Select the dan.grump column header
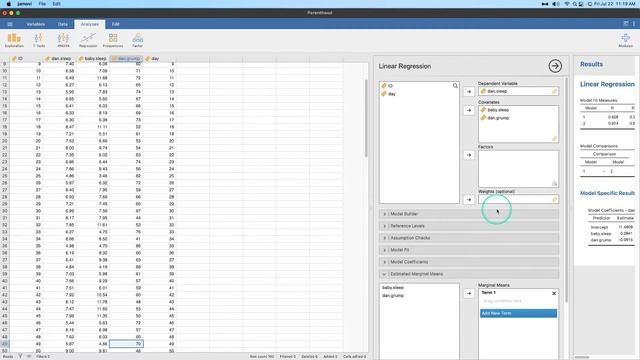Image resolution: width=640 pixels, height=360 pixels. pos(126,59)
